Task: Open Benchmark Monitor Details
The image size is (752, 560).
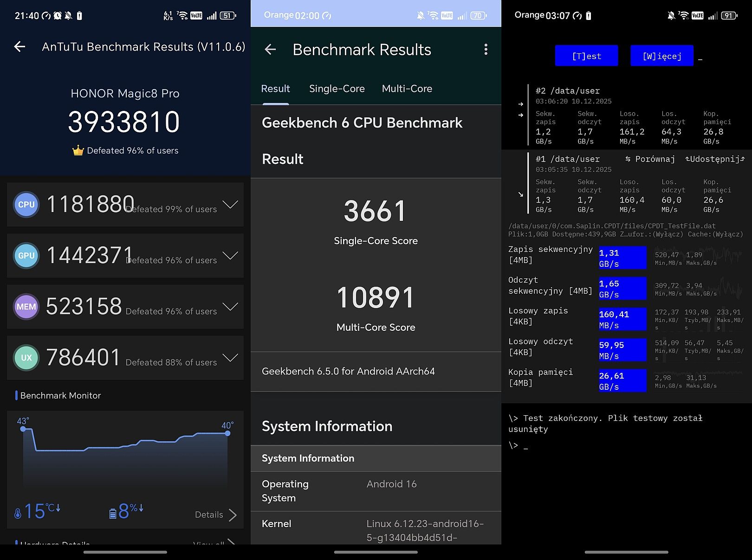Action: pyautogui.click(x=216, y=515)
